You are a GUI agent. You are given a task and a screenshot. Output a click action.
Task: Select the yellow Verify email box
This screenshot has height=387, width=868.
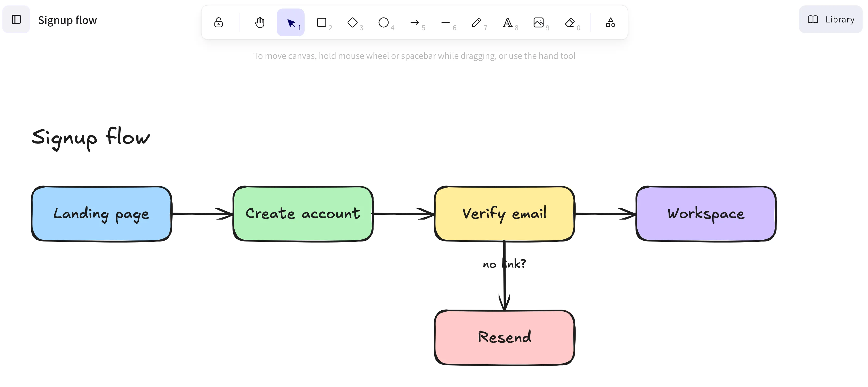505,214
